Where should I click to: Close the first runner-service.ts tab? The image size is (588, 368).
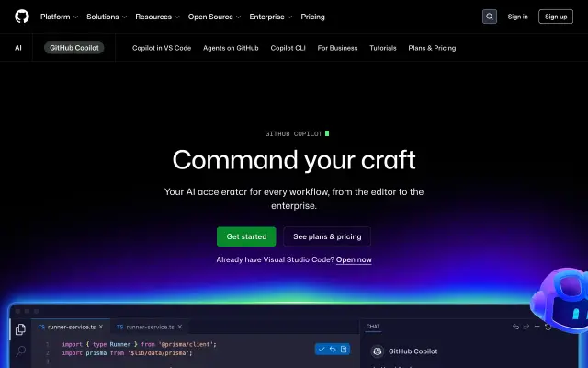101,327
